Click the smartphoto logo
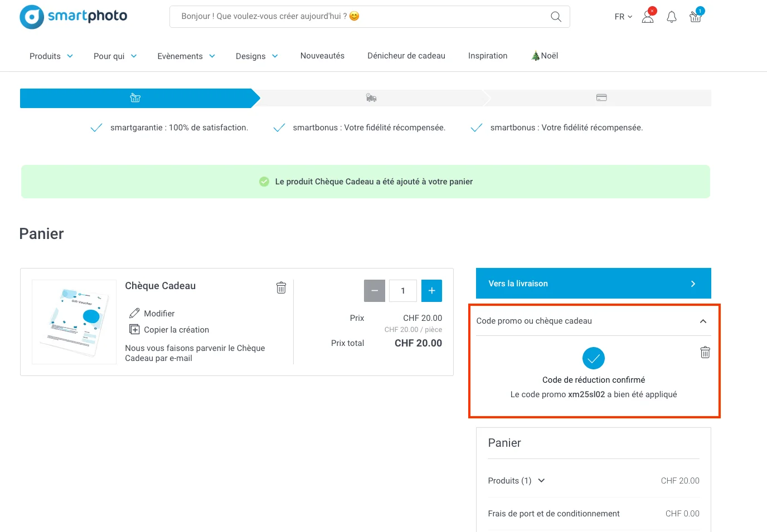 point(72,17)
